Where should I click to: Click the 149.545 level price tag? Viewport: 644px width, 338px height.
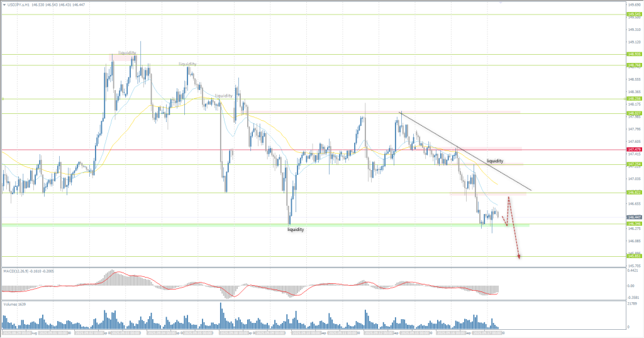(633, 14)
